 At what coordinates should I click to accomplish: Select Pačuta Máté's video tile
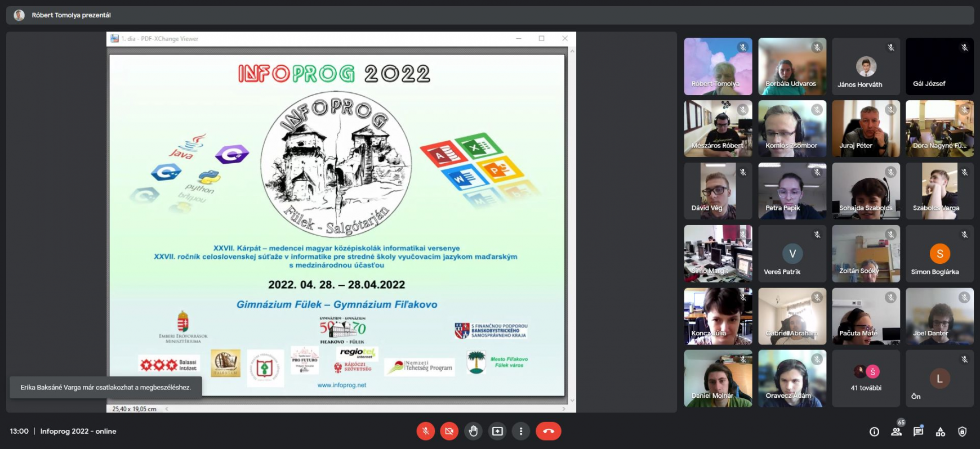pyautogui.click(x=866, y=316)
